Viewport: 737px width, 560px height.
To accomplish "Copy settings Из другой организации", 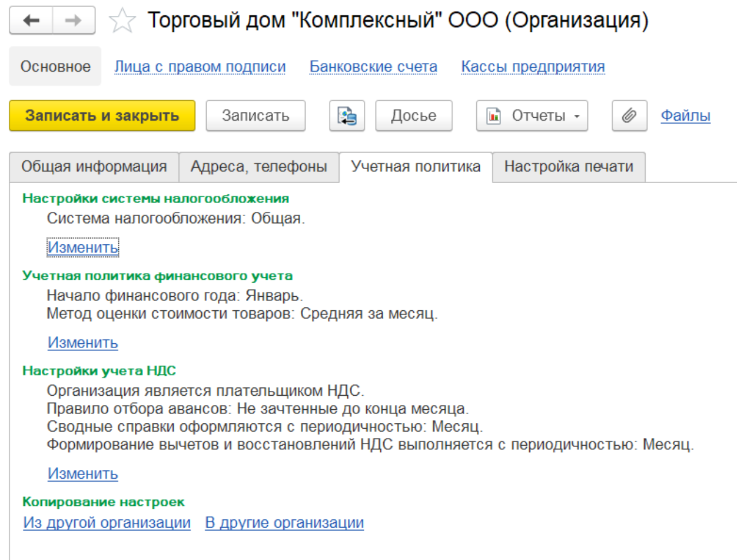I will coord(107,522).
